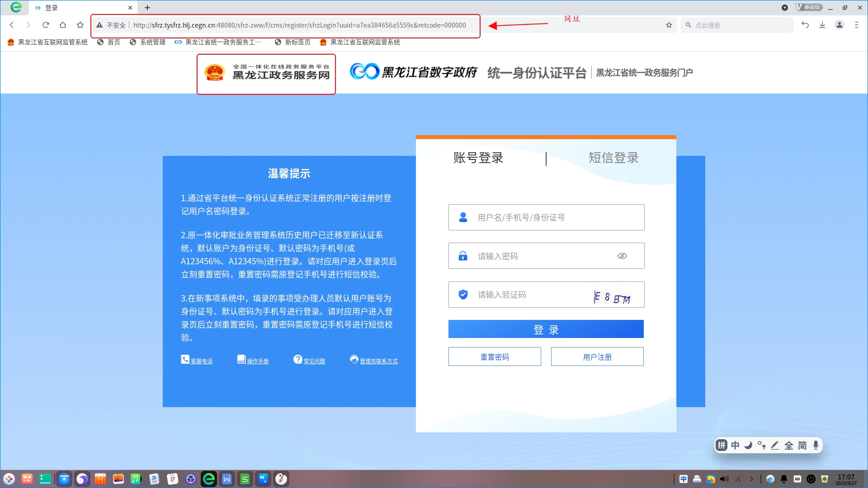Expand system tray hidden icons arrow
The height and width of the screenshot is (488, 868).
tap(751, 479)
